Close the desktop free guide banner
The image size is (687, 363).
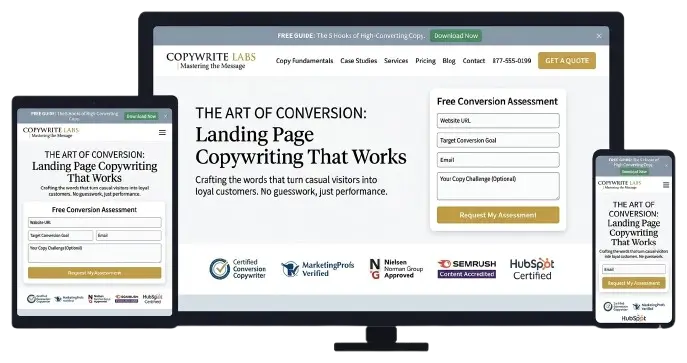[599, 36]
